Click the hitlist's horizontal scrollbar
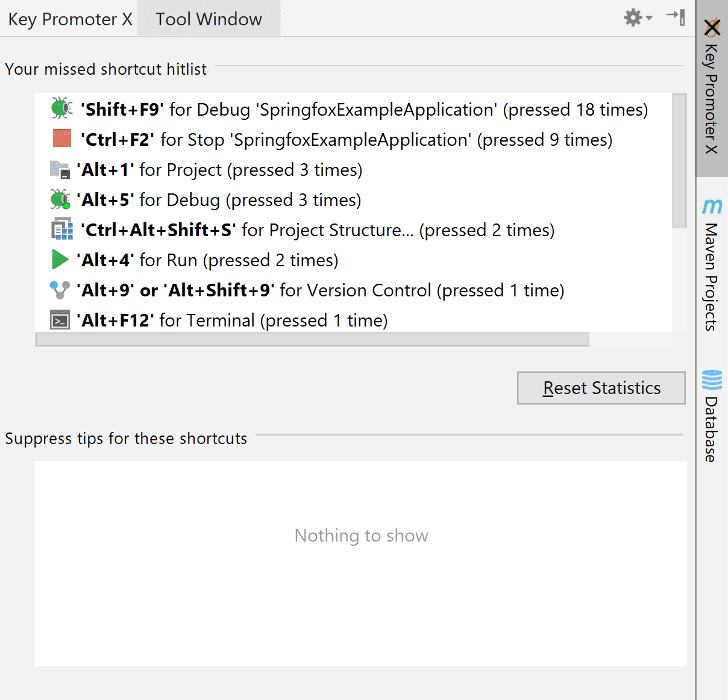728x700 pixels. [312, 340]
